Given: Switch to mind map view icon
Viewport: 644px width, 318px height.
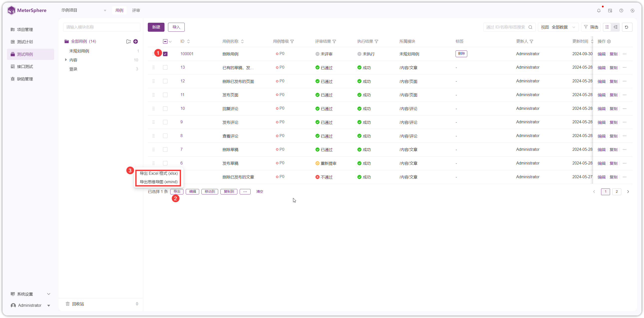Looking at the screenshot, I should 616,27.
